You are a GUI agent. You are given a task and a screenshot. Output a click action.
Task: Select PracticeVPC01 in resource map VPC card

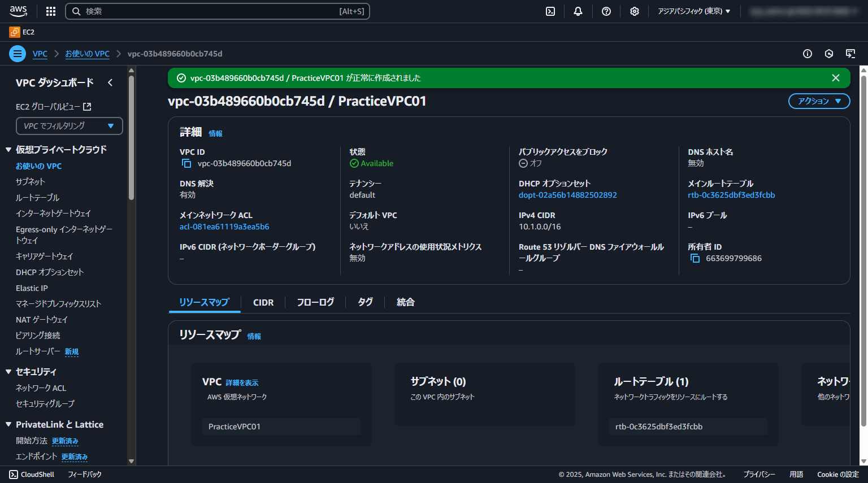click(281, 427)
